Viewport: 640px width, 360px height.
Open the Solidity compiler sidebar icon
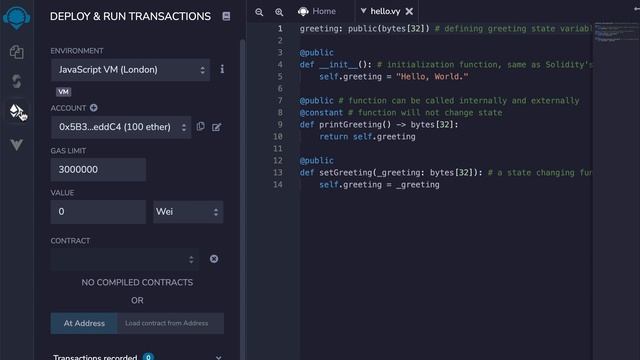click(16, 81)
